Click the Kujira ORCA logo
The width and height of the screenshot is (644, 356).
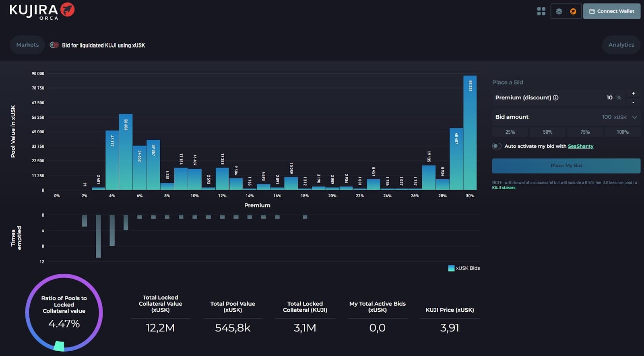tap(42, 11)
